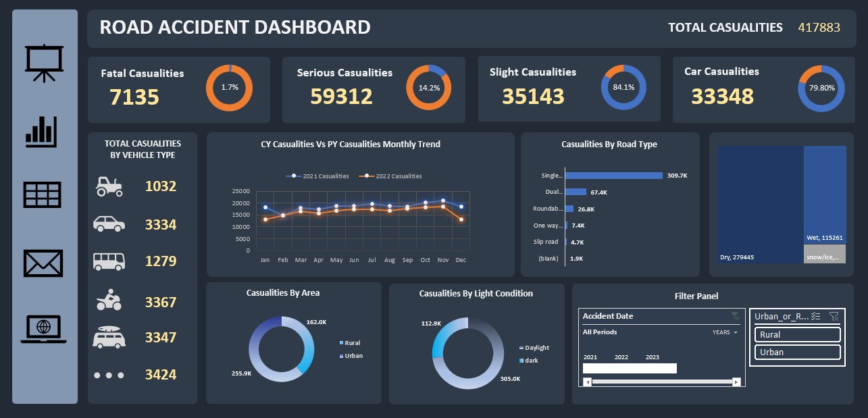868x418 pixels.
Task: Click the 305.0K light condition data label
Action: pos(509,379)
